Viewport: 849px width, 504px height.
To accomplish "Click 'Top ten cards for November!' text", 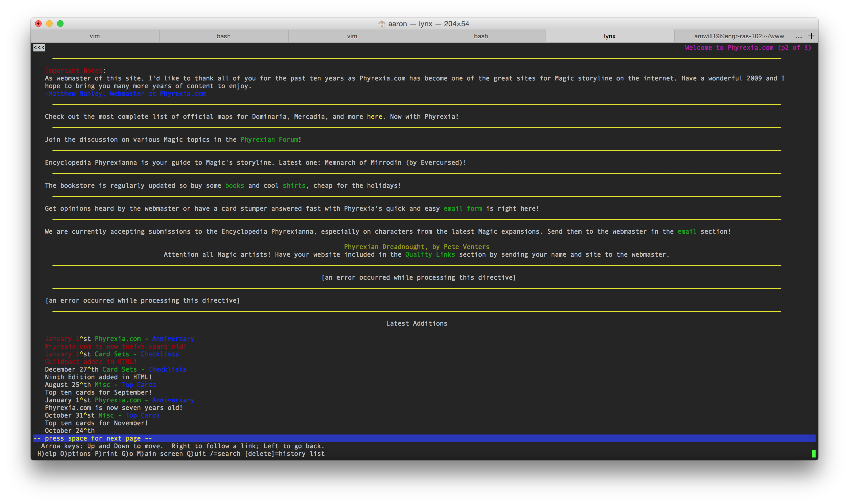I will point(96,423).
